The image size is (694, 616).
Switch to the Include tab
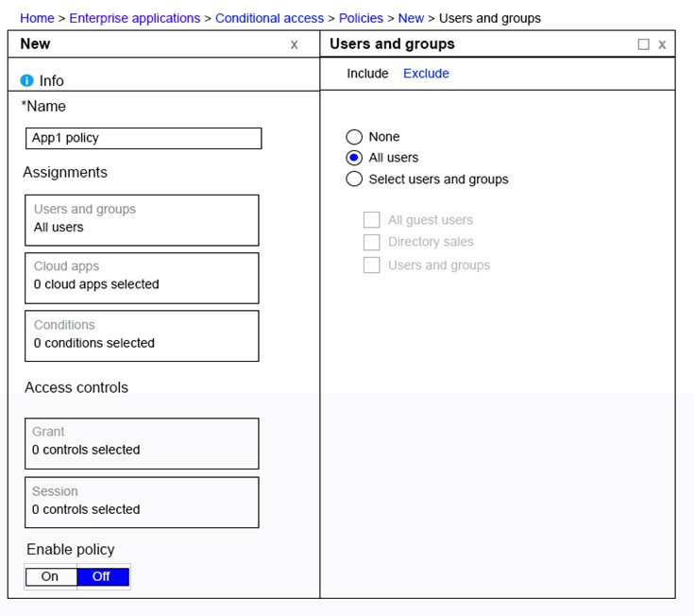click(367, 73)
